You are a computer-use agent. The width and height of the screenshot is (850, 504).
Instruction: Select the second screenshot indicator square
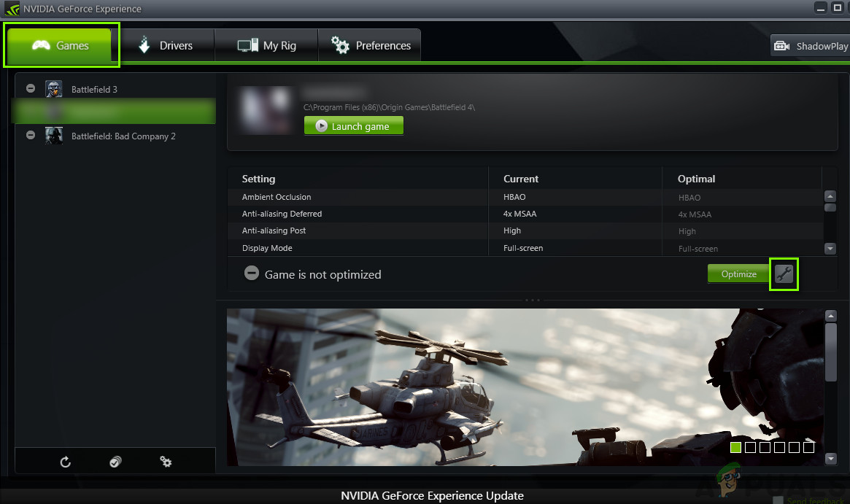(750, 447)
